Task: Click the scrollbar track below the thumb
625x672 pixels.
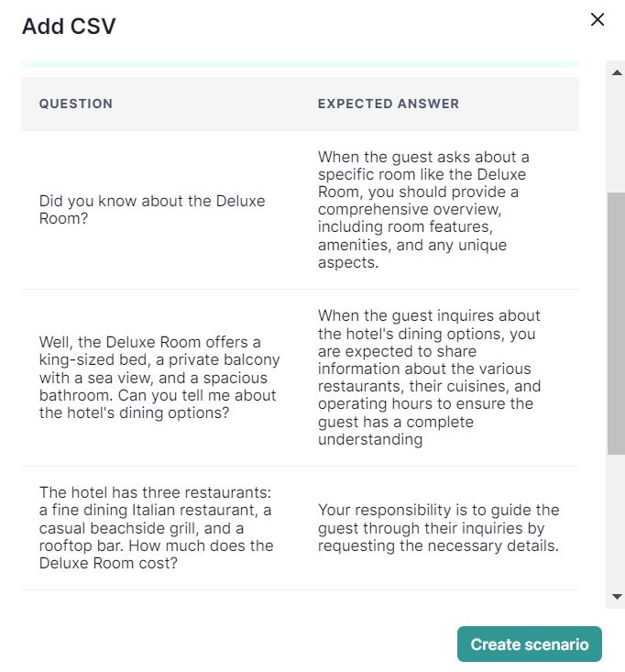Action: click(616, 523)
